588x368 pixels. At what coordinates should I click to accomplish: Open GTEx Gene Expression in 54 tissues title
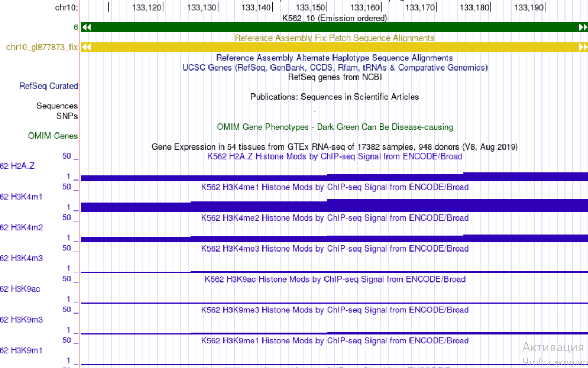[335, 146]
